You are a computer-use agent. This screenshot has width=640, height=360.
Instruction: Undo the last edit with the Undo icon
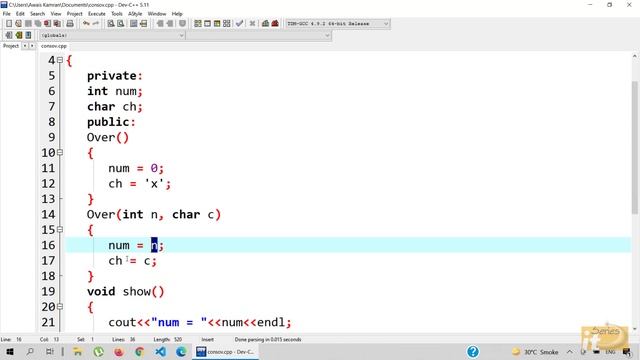tap(86, 24)
